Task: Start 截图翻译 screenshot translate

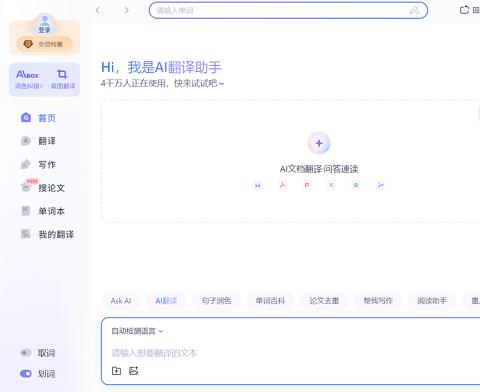Action: 63,79
